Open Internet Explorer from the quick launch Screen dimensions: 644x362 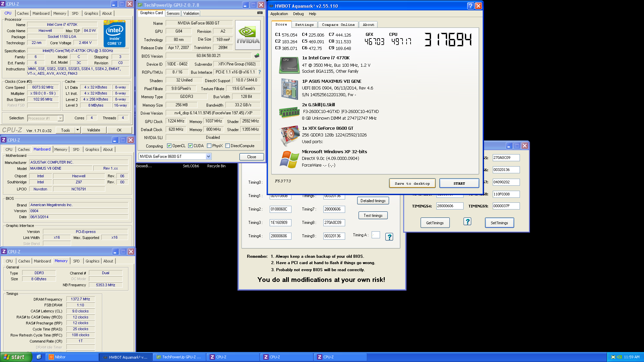(x=39, y=357)
